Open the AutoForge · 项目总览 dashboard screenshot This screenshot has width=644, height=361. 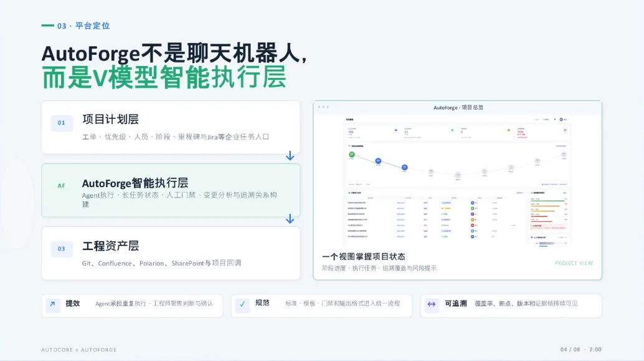coord(458,180)
